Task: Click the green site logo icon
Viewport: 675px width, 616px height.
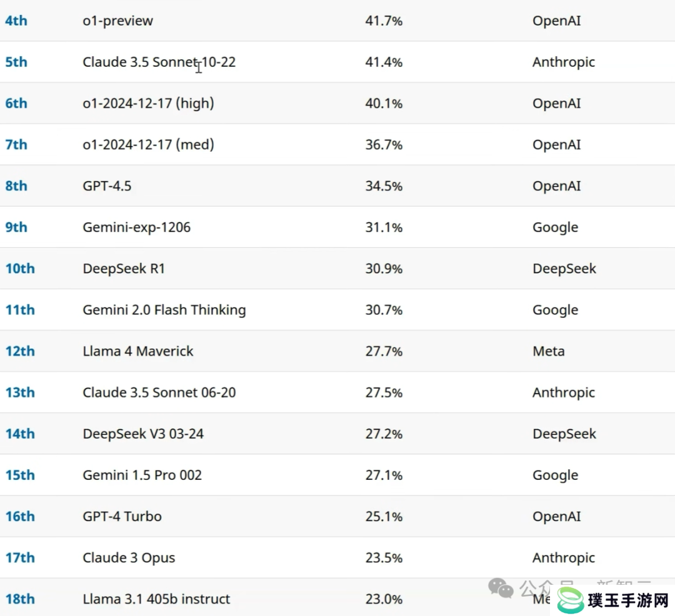Action: click(x=571, y=600)
